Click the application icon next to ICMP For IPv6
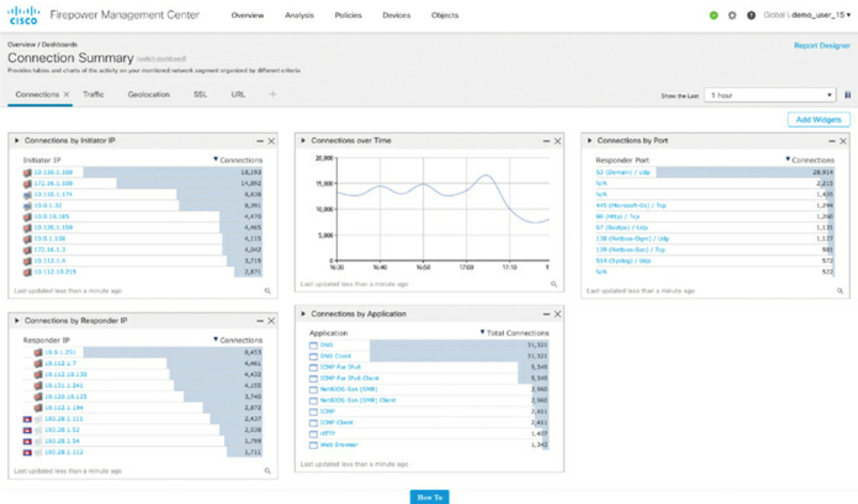Viewport: 858px width, 504px height. [314, 368]
